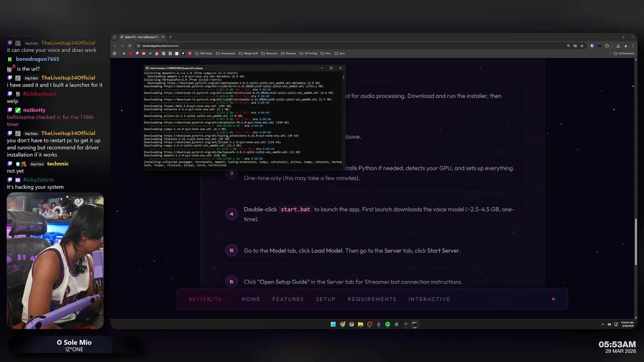Go to HOME in the BetterTTS nav
The image size is (644, 362).
coord(251,299)
